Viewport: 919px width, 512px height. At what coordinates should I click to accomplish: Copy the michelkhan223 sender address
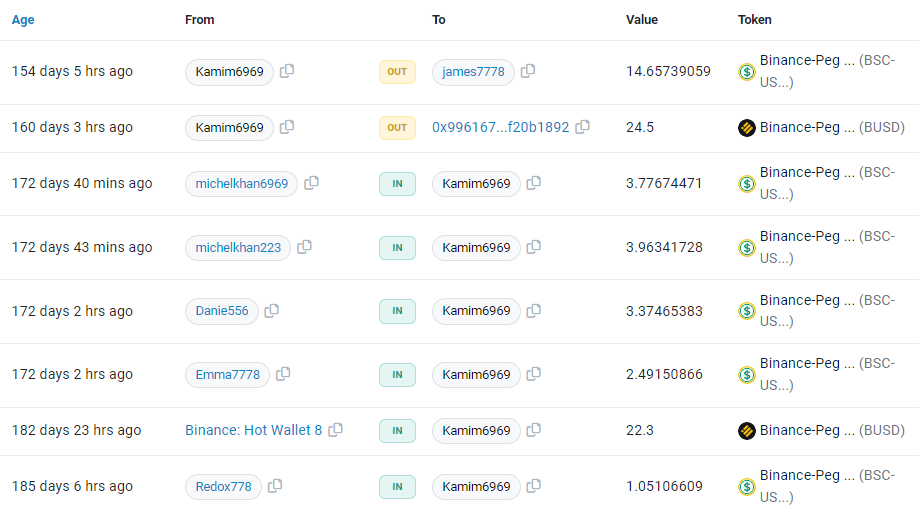[304, 247]
